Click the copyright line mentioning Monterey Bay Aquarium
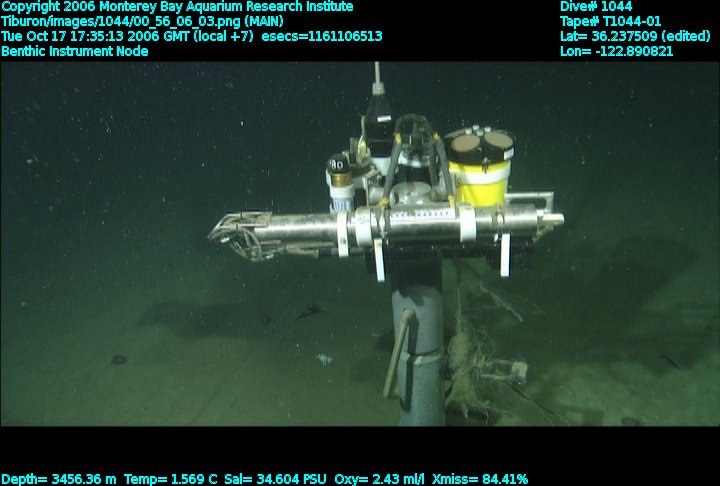Screen dimensions: 720x486 coord(177,7)
